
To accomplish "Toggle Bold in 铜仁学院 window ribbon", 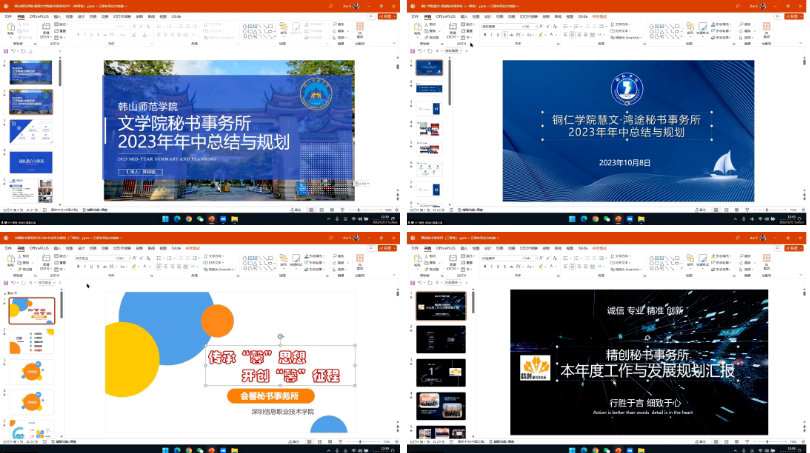I will click(485, 35).
